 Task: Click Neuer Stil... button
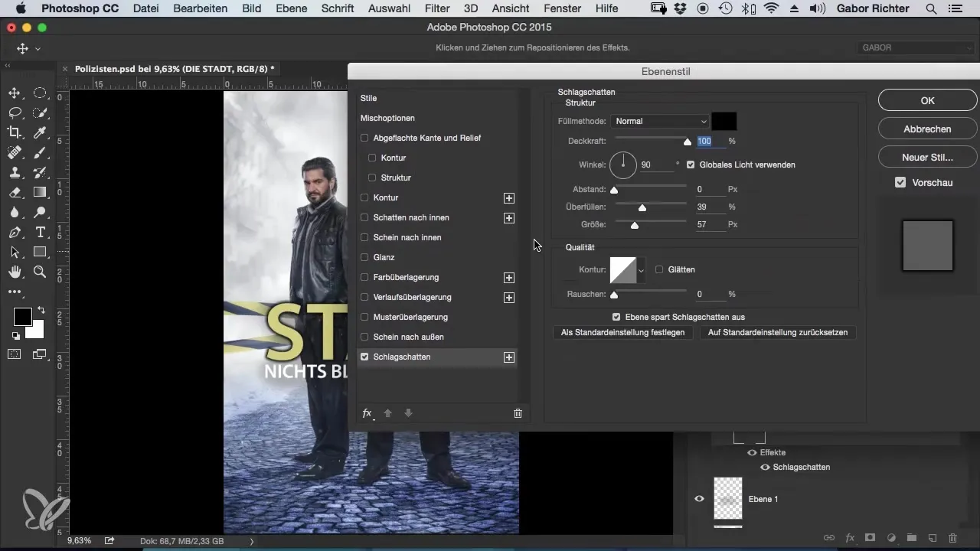(927, 158)
